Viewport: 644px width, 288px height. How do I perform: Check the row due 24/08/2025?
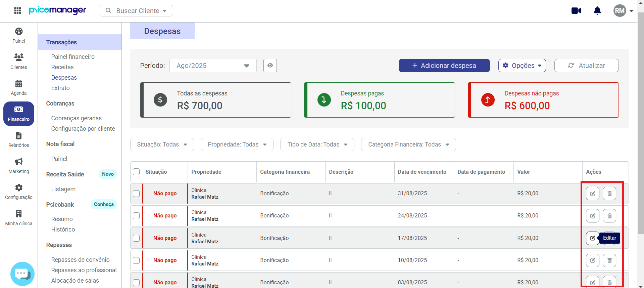tap(136, 216)
